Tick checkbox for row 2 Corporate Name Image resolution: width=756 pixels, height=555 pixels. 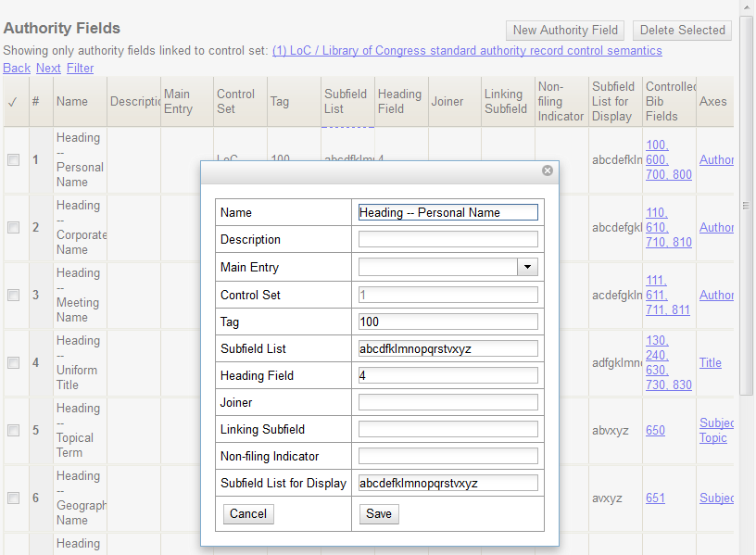14,227
